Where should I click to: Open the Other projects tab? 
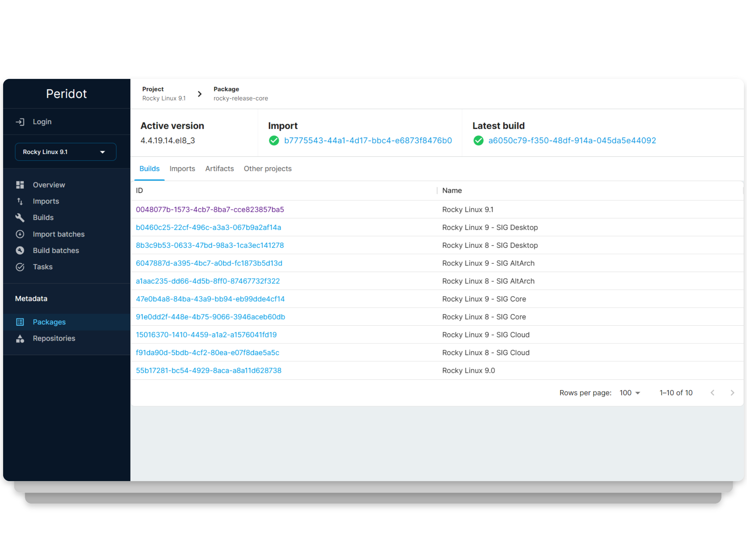pyautogui.click(x=268, y=169)
